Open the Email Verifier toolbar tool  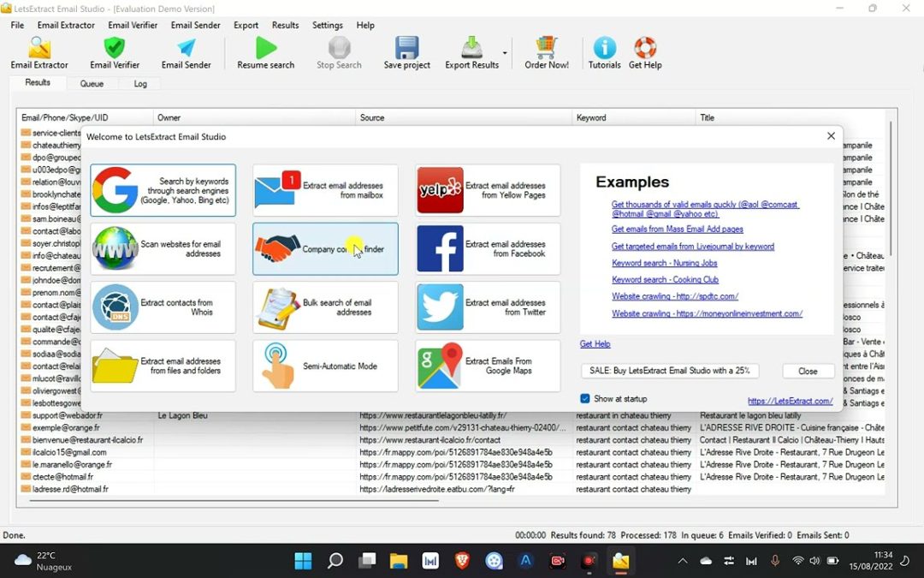tap(115, 54)
